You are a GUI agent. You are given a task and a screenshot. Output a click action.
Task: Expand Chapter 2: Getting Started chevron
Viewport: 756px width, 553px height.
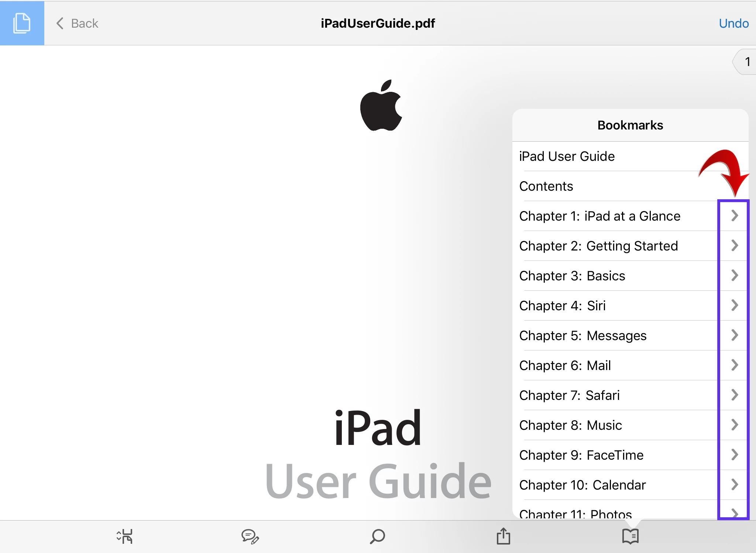pos(734,245)
